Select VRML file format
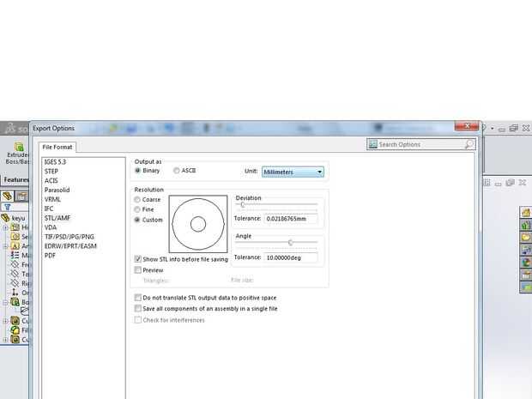Viewport: 532px width, 399px height. pos(52,199)
